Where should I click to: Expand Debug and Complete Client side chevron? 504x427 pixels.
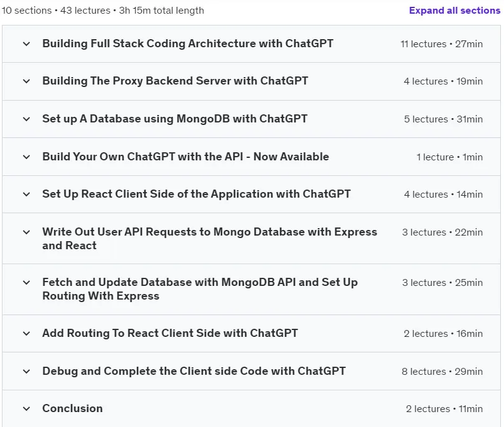(x=27, y=372)
